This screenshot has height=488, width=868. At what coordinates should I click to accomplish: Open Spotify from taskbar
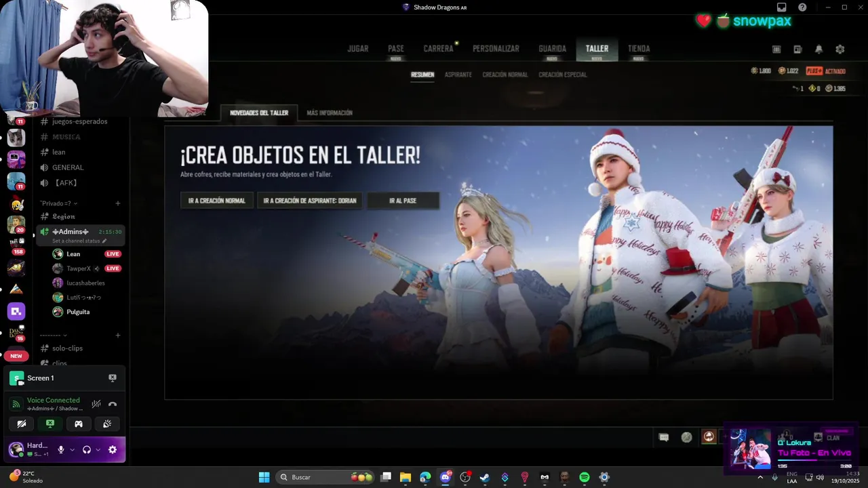point(585,477)
